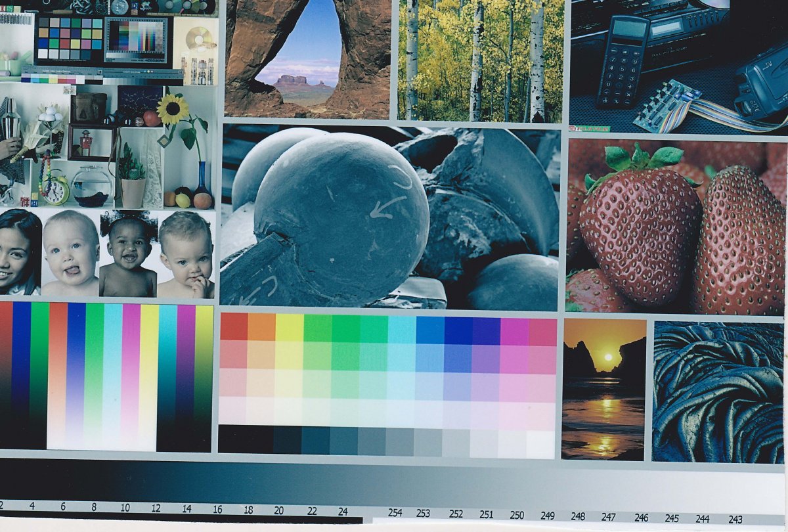Pick the saturated yellow swatch in top row
Viewport: 788px width, 532px height.
point(289,326)
